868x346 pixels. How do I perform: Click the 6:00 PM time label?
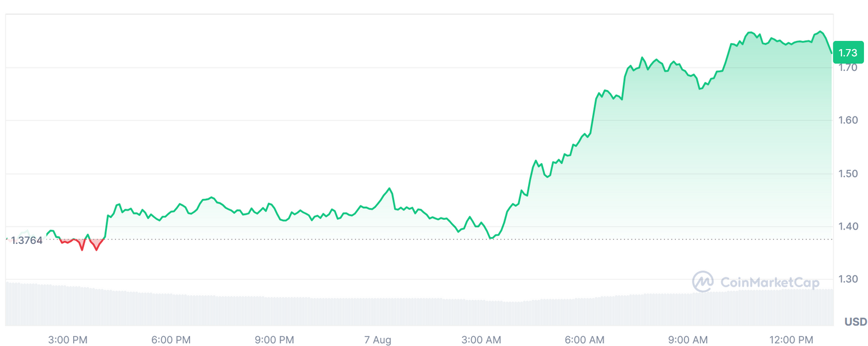(x=171, y=340)
